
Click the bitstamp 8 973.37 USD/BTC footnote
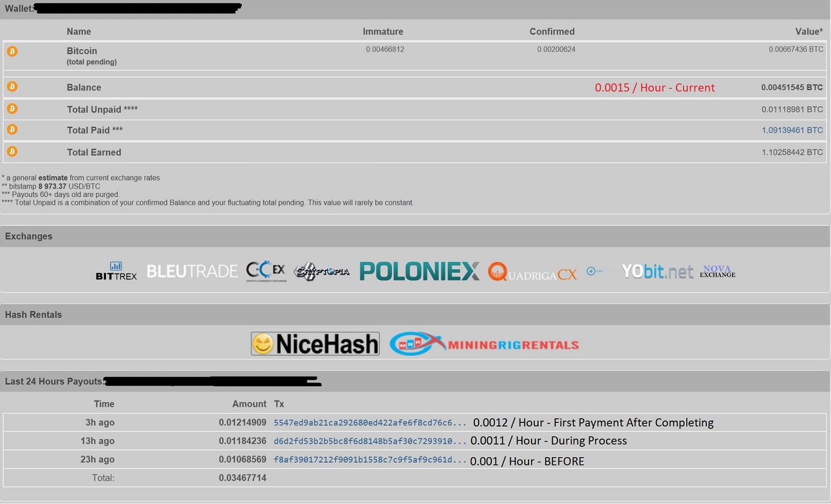coord(51,186)
